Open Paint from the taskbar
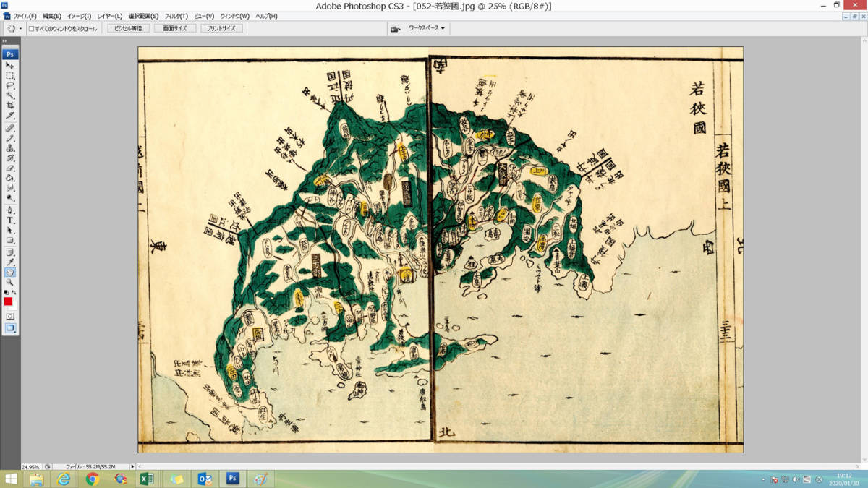 tap(260, 479)
